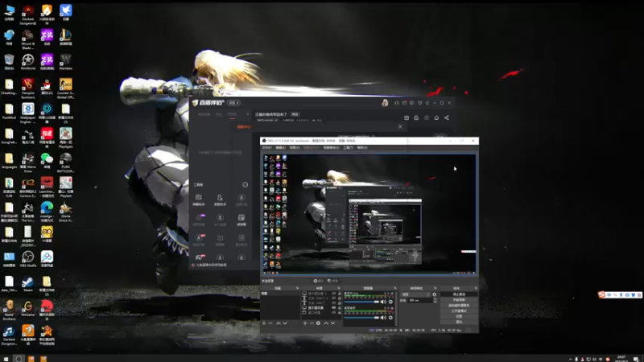Add a new scene with the plus icon

[264, 323]
